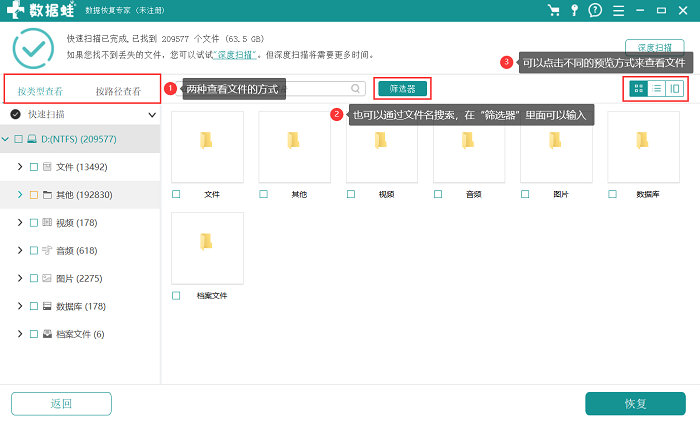Check the D:(NTFS) drive checkbox
The width and height of the screenshot is (700, 427).
18,139
